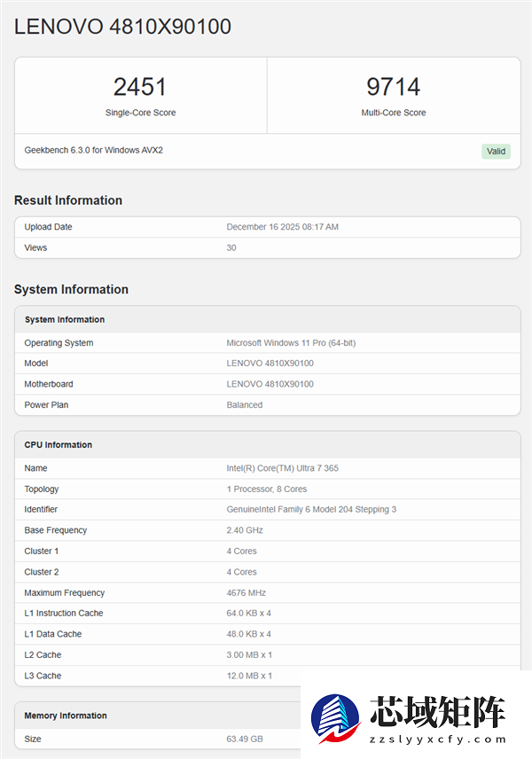Click the green Valid badge
This screenshot has height=759, width=532.
coord(496,151)
